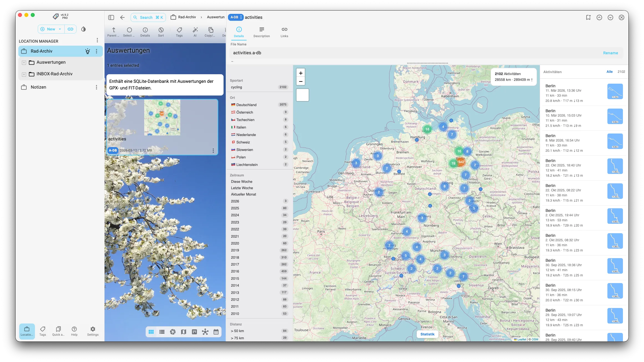The height and width of the screenshot is (362, 644).
Task: Select the AI magic wand toolbar icon
Action: (x=195, y=31)
